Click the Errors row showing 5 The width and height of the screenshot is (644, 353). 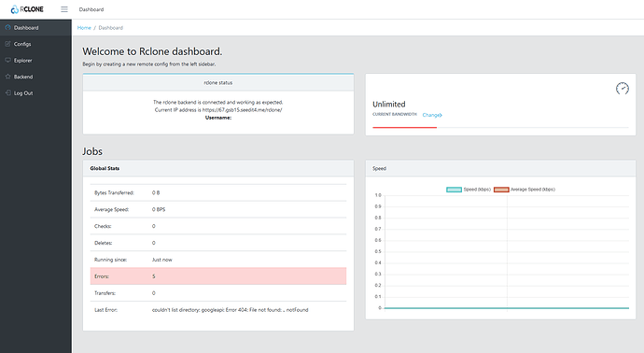(218, 276)
